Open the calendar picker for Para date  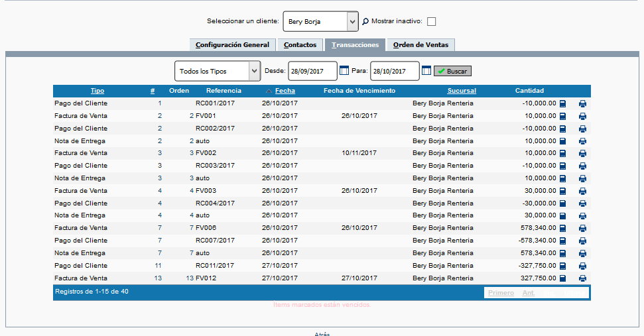click(x=426, y=71)
